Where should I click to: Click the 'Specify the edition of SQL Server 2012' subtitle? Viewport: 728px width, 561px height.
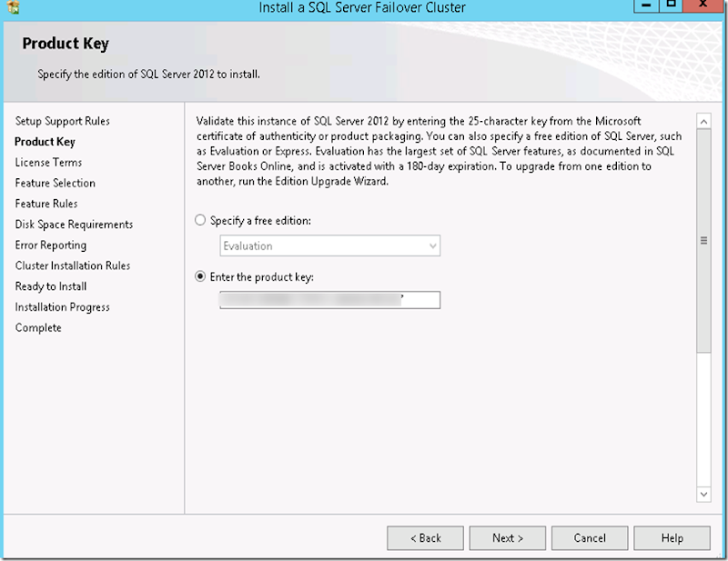148,75
